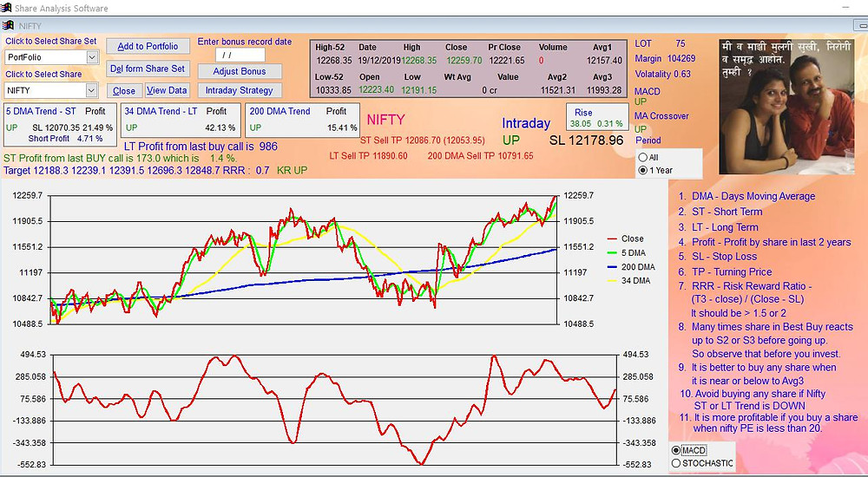
Task: Open View Data
Action: tap(167, 90)
